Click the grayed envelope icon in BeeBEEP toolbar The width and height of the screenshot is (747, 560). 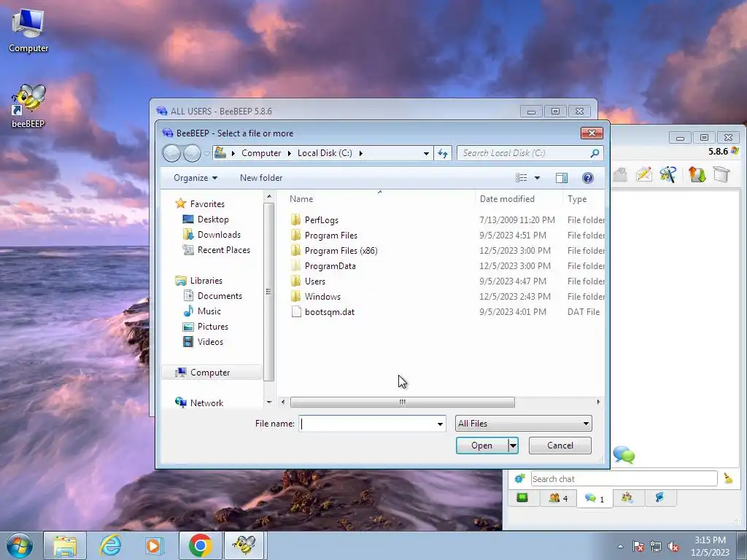point(620,174)
